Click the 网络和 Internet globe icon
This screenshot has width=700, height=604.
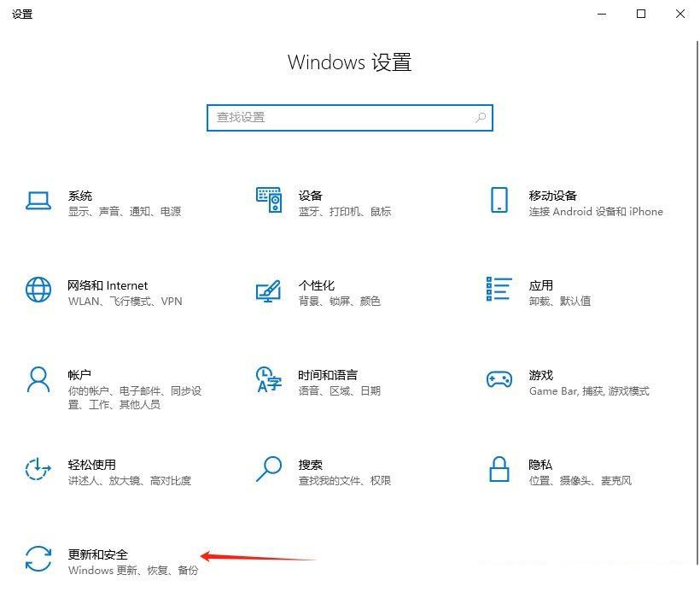pyautogui.click(x=38, y=290)
